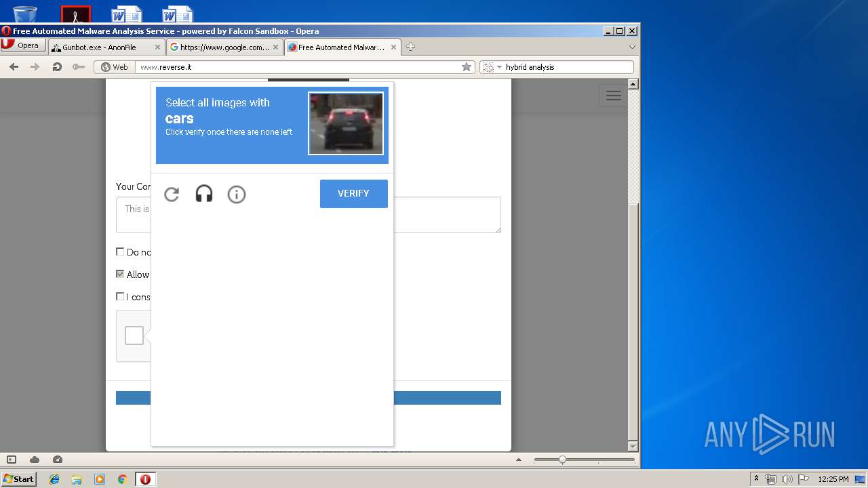Open captcha help info icon
The height and width of the screenshot is (488, 868).
point(237,195)
